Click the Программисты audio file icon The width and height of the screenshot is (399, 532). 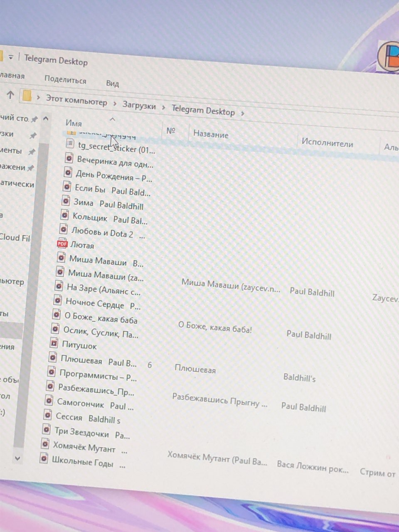(x=52, y=372)
